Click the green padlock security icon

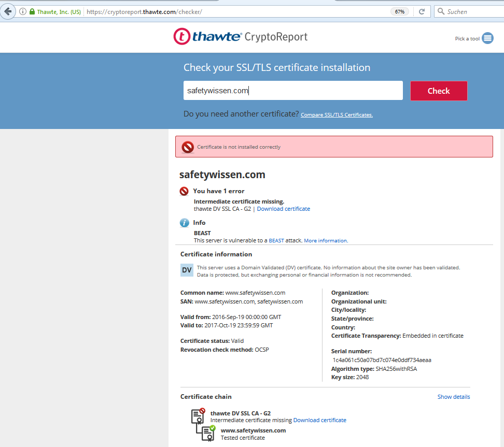32,11
